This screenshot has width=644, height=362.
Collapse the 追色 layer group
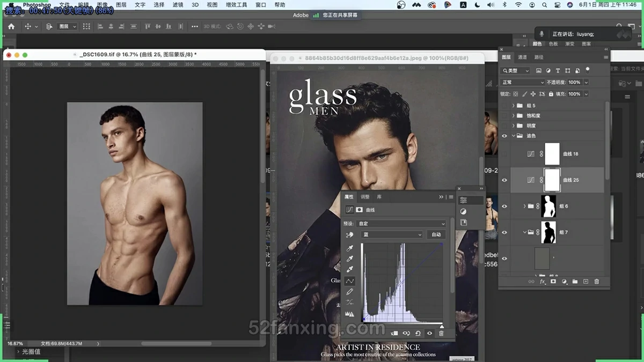(x=514, y=136)
